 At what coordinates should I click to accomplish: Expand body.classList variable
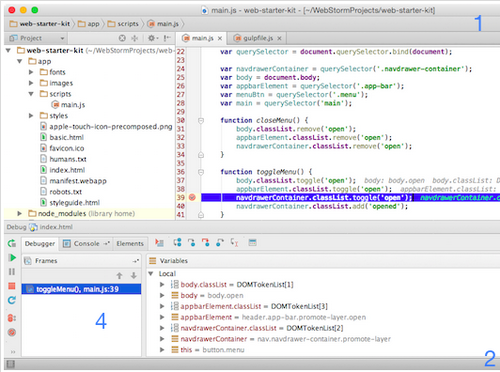tap(162, 285)
